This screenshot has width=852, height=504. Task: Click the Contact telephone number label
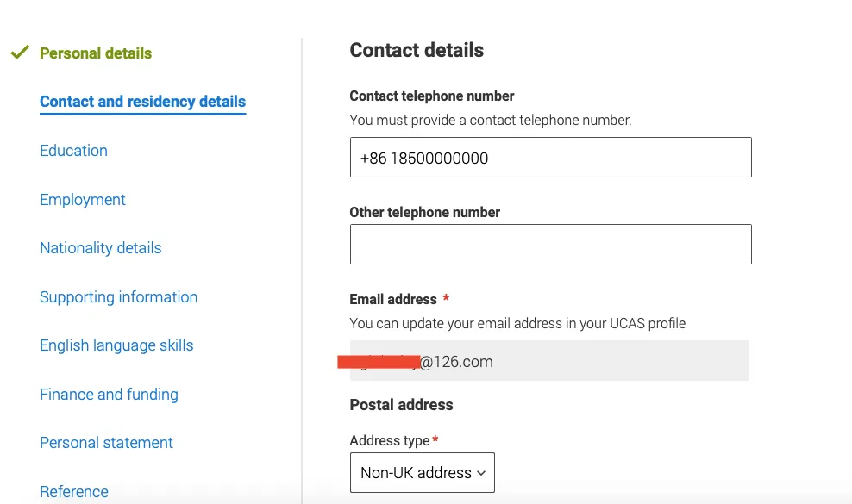(431, 96)
